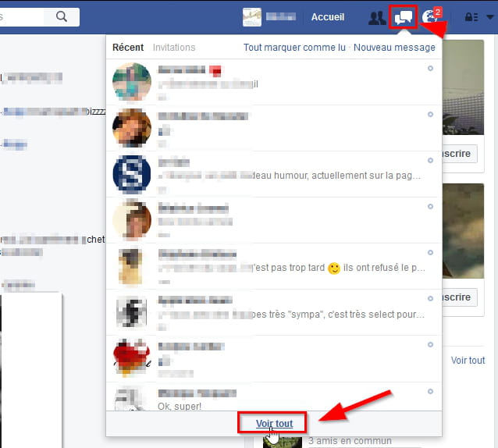Toggle read circle on 'Ok, super!' conversation
The height and width of the screenshot is (448, 498).
[430, 392]
